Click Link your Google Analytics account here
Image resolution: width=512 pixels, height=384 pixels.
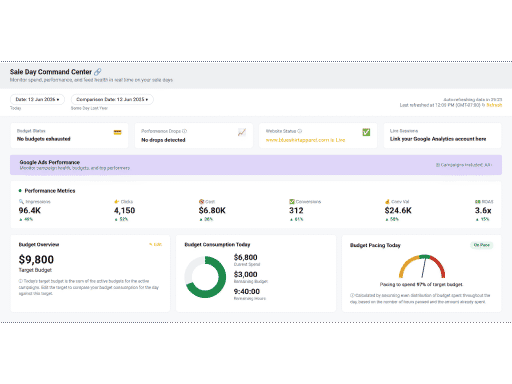pos(438,139)
